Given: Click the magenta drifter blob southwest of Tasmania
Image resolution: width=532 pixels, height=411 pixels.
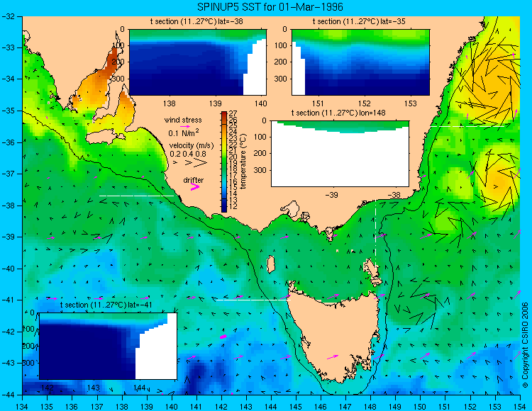Looking at the screenshot, I should [223, 337].
